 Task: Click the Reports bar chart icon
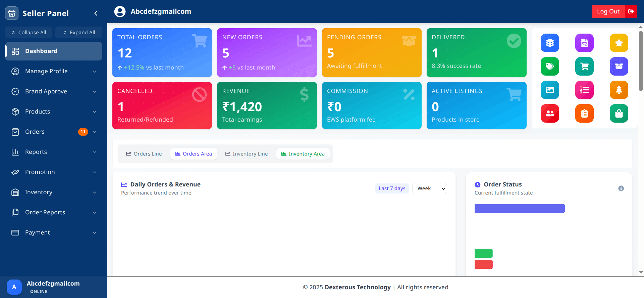[x=15, y=152]
